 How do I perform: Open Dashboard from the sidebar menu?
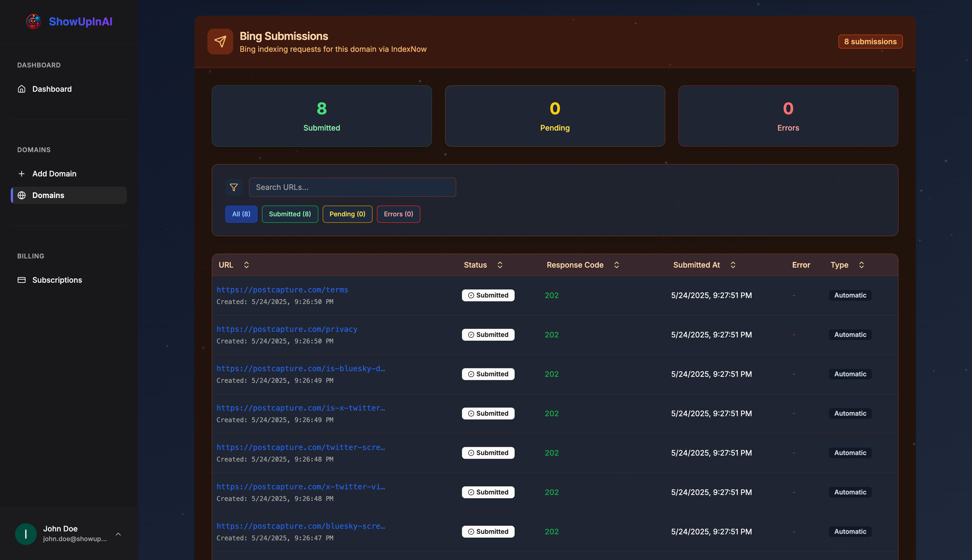(52, 89)
